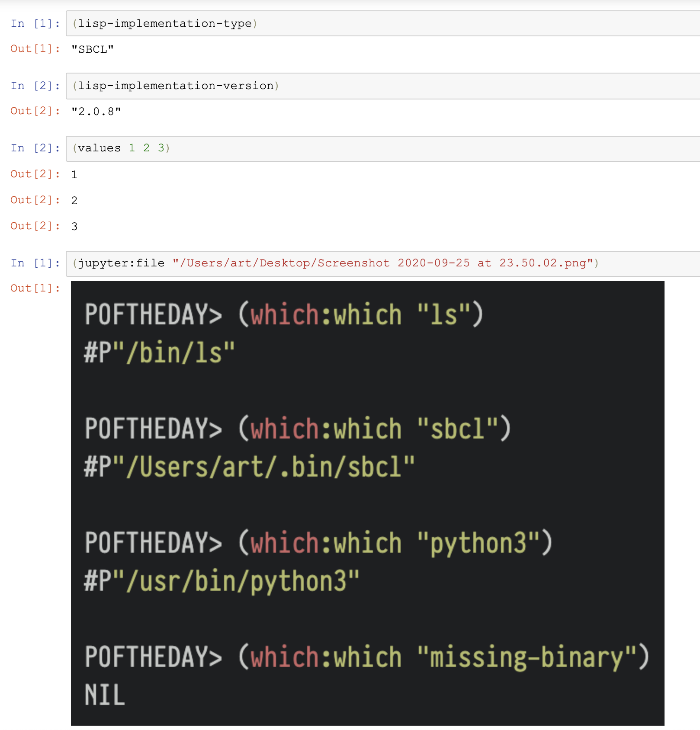Click the NIL result line in image
The width and height of the screenshot is (700, 730).
[x=105, y=695]
